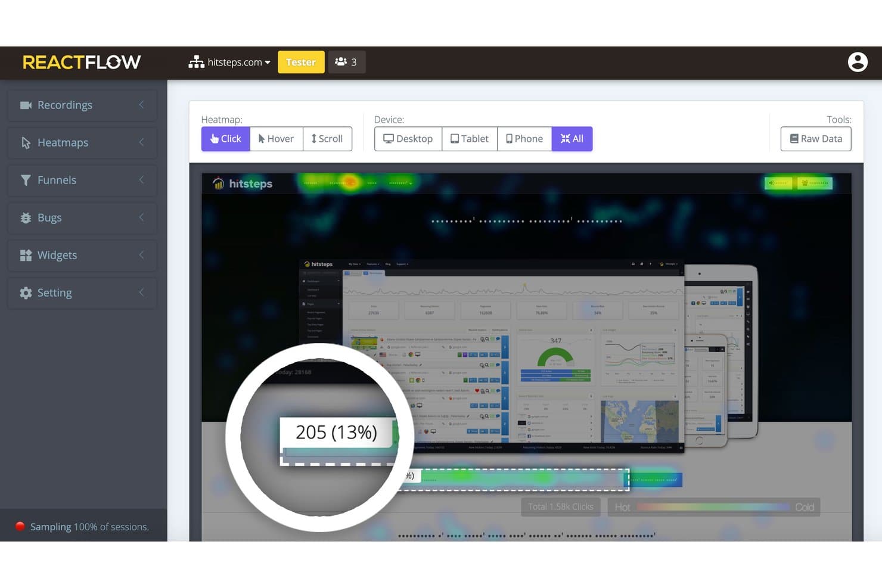Image resolution: width=882 pixels, height=588 pixels.
Task: Expand the Setting menu chevron
Action: click(x=141, y=293)
